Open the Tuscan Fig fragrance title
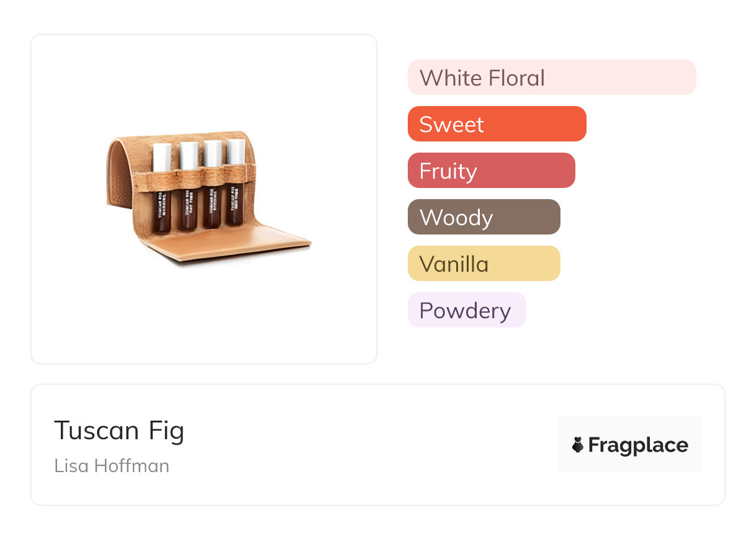Image resolution: width=756 pixels, height=536 pixels. (x=119, y=431)
